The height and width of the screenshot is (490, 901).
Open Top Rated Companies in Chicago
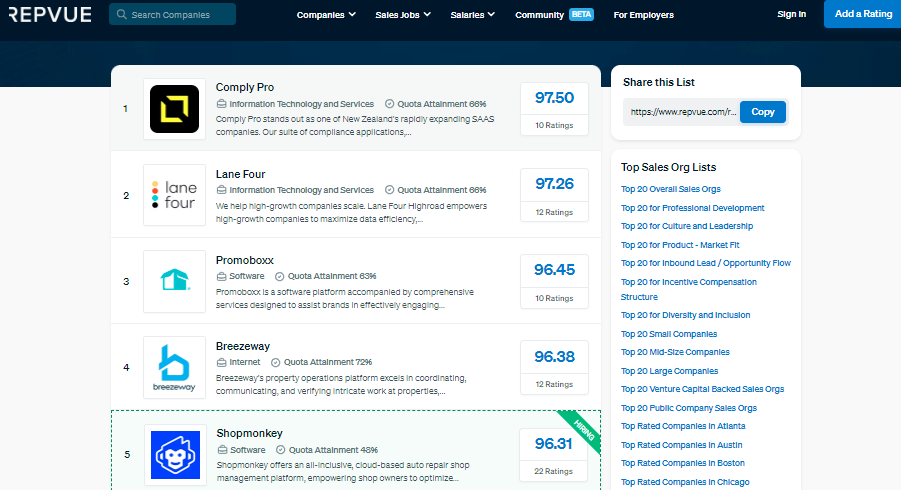685,482
